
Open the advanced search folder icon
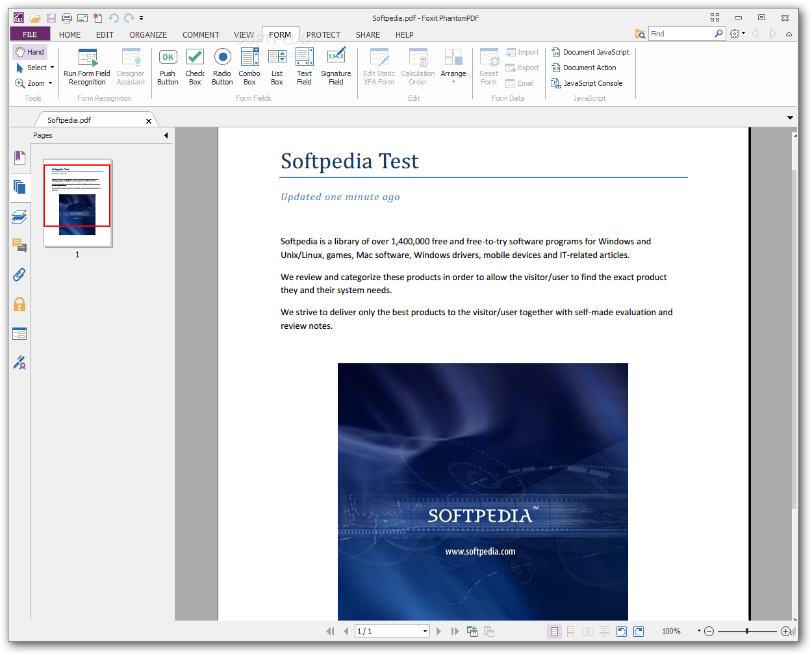[640, 34]
